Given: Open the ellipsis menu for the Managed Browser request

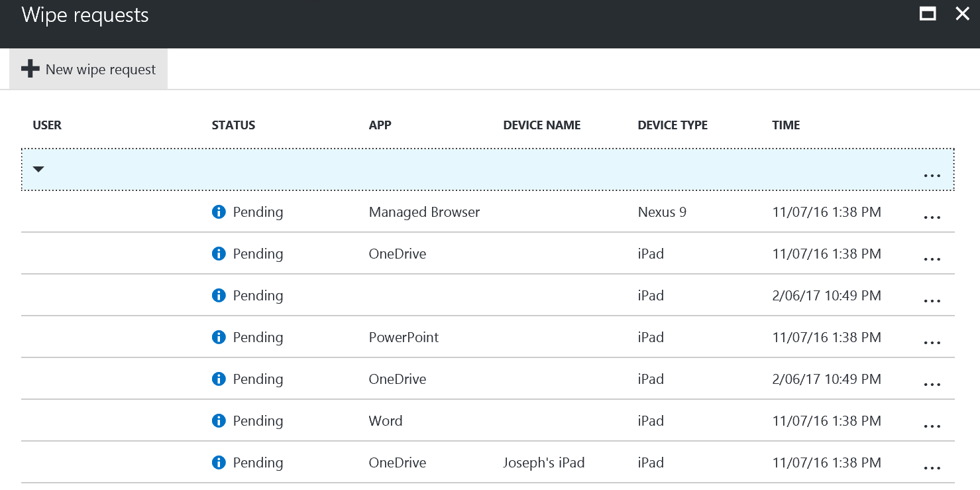Looking at the screenshot, I should (932, 217).
